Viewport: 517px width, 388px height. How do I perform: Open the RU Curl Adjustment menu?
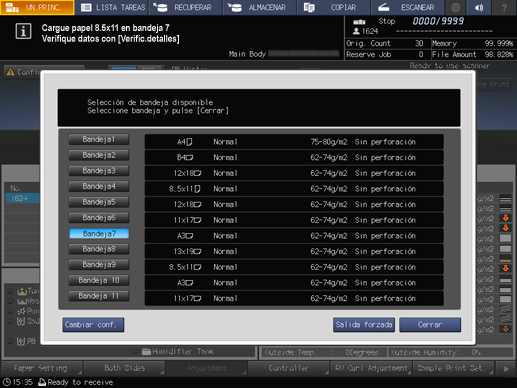(371, 368)
